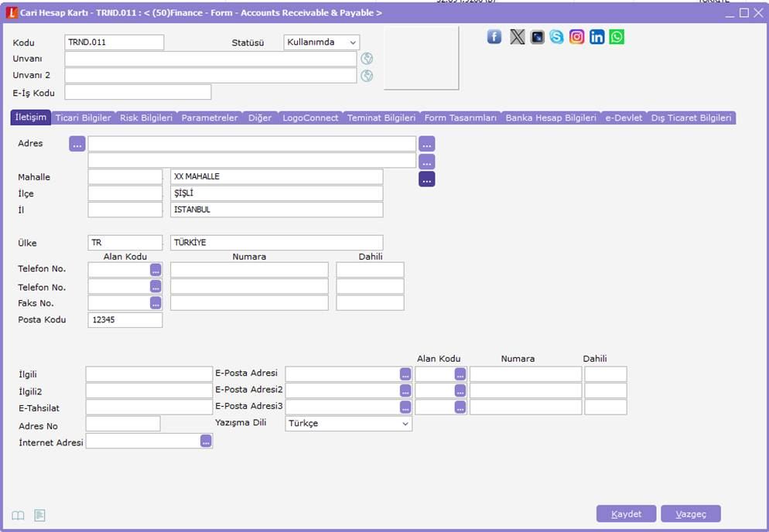
Task: Open the Banka Hesap Bilgileri tab
Action: point(551,118)
